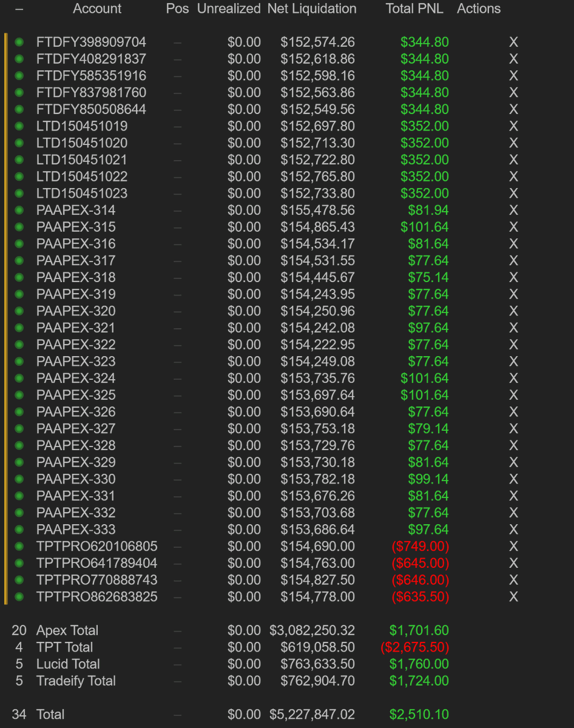Click green status dot for TPTPRO620106805
Image resolution: width=574 pixels, height=728 pixels.
(x=19, y=547)
